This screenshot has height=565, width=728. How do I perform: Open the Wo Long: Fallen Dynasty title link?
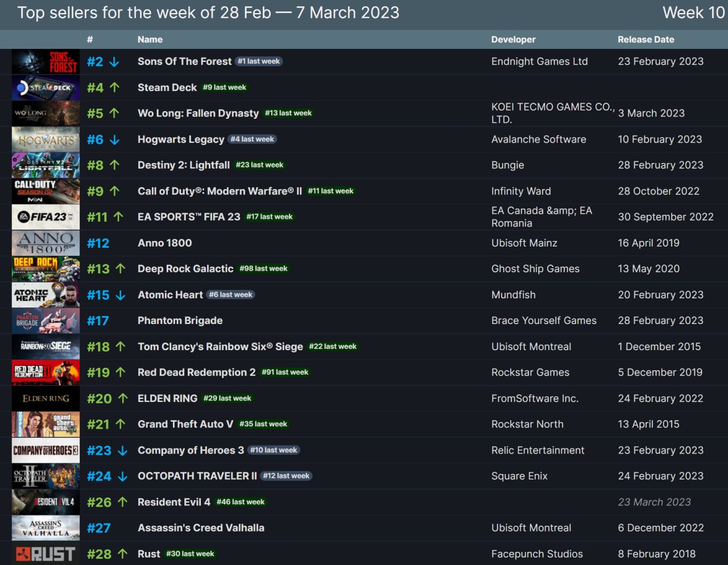point(198,113)
